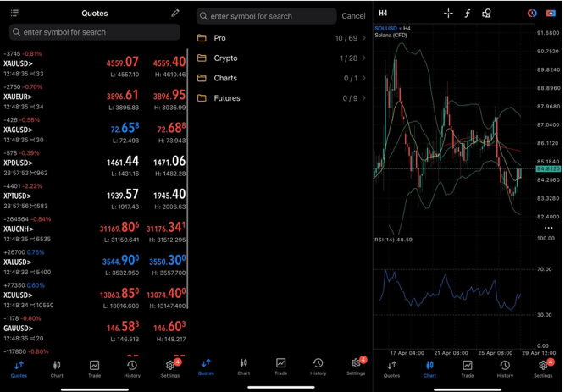Activate the crosshair tool on chart

point(448,14)
